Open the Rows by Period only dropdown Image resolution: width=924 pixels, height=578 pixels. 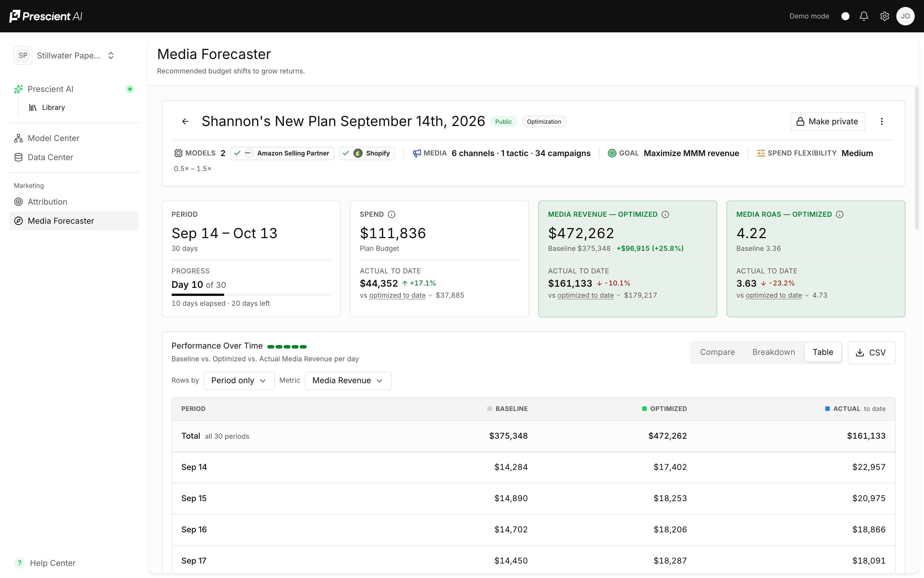coord(239,381)
